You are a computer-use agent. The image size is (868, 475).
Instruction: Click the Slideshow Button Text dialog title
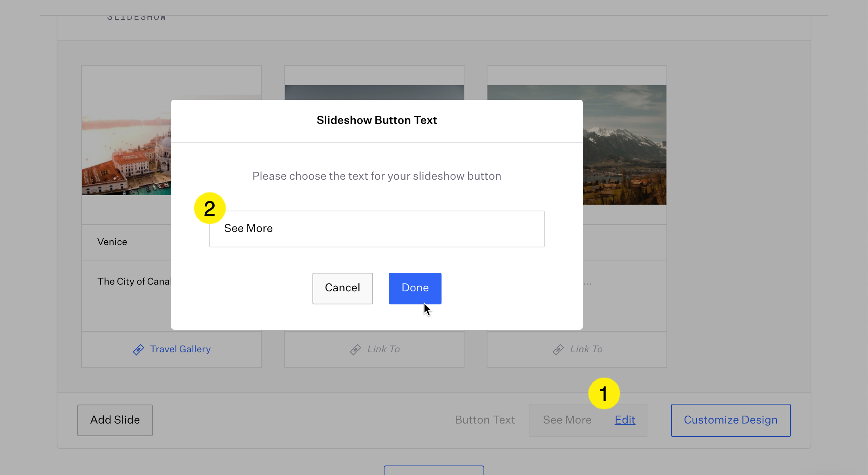tap(376, 120)
